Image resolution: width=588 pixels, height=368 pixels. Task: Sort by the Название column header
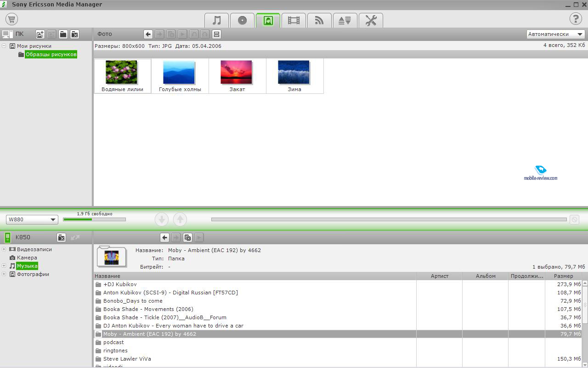(x=255, y=276)
